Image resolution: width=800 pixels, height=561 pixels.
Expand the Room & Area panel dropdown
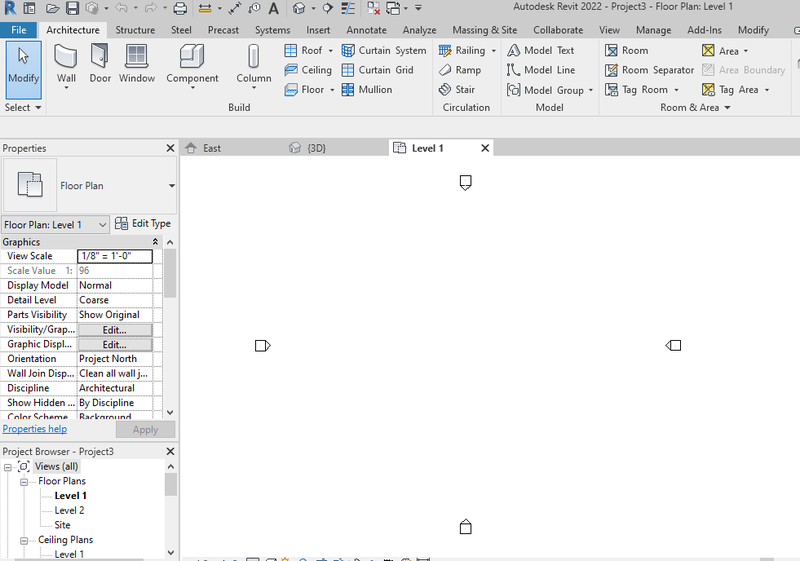[x=695, y=108]
